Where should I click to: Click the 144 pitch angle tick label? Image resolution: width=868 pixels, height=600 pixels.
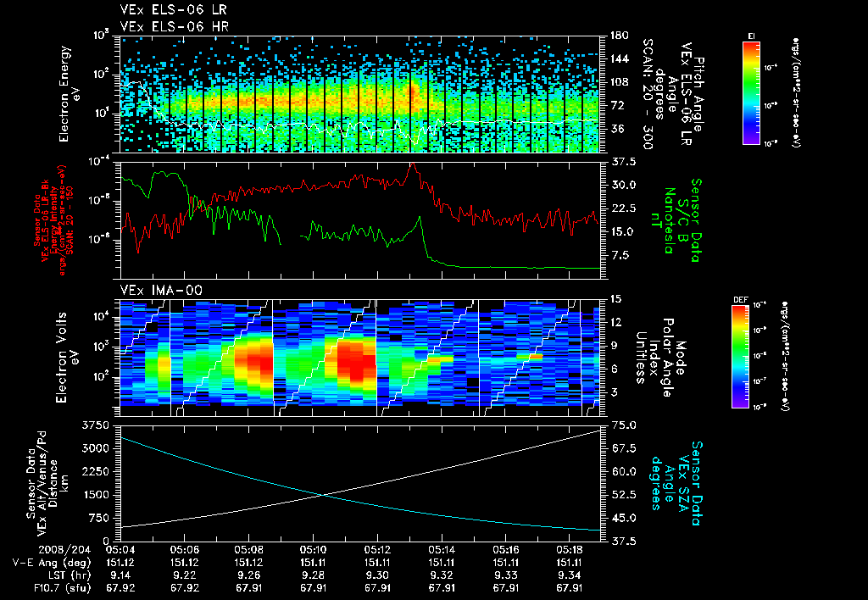click(620, 58)
